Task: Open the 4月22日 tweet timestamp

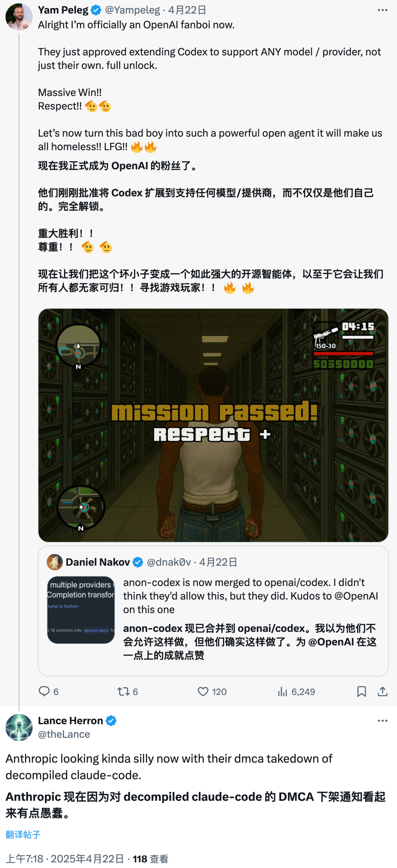Action: click(187, 10)
